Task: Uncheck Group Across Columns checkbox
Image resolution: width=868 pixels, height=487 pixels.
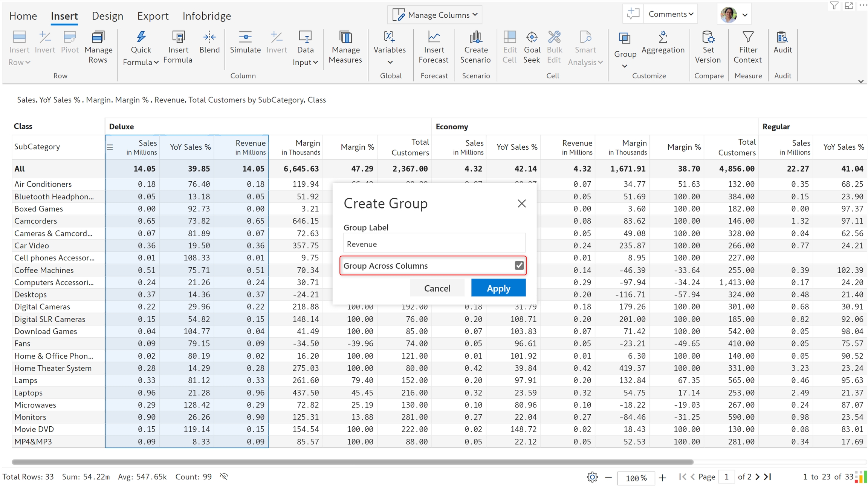Action: coord(519,265)
